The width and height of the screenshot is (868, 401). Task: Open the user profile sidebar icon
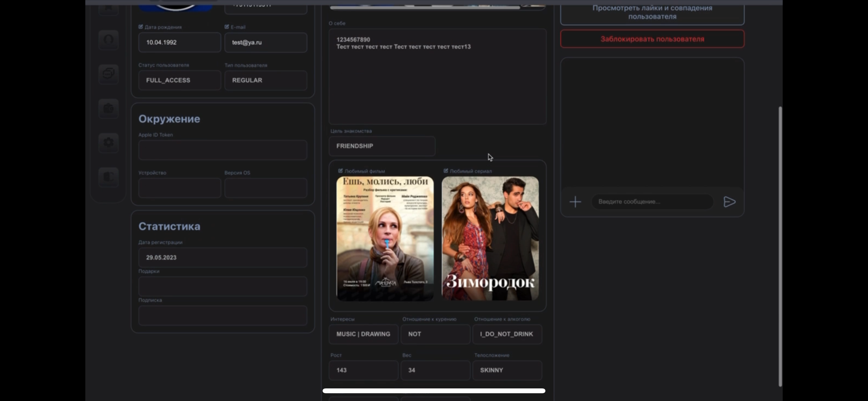pos(108,40)
